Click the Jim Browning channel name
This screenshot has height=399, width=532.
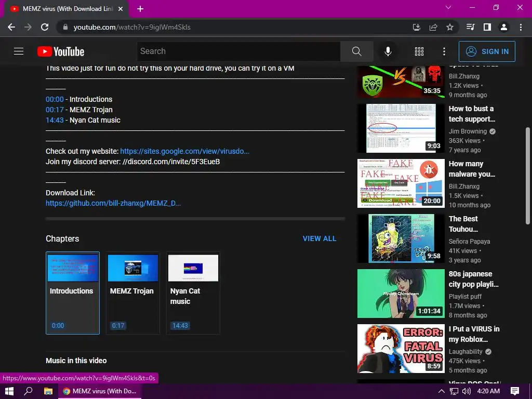[x=468, y=131]
